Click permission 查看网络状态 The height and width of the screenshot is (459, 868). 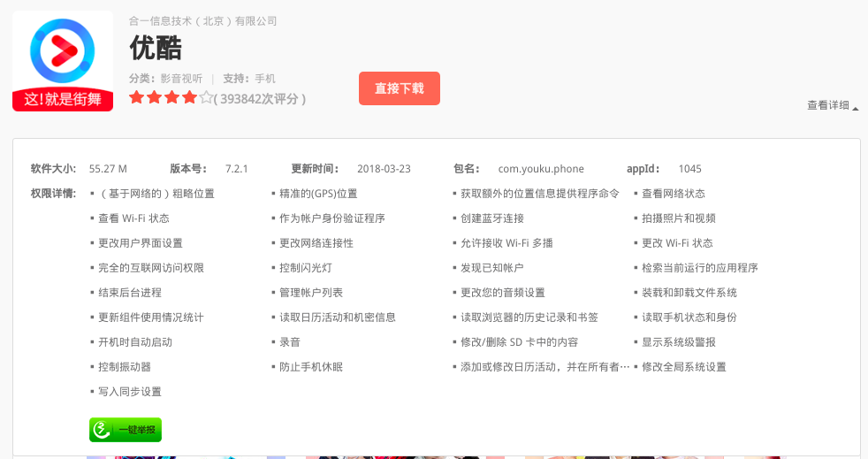click(674, 194)
